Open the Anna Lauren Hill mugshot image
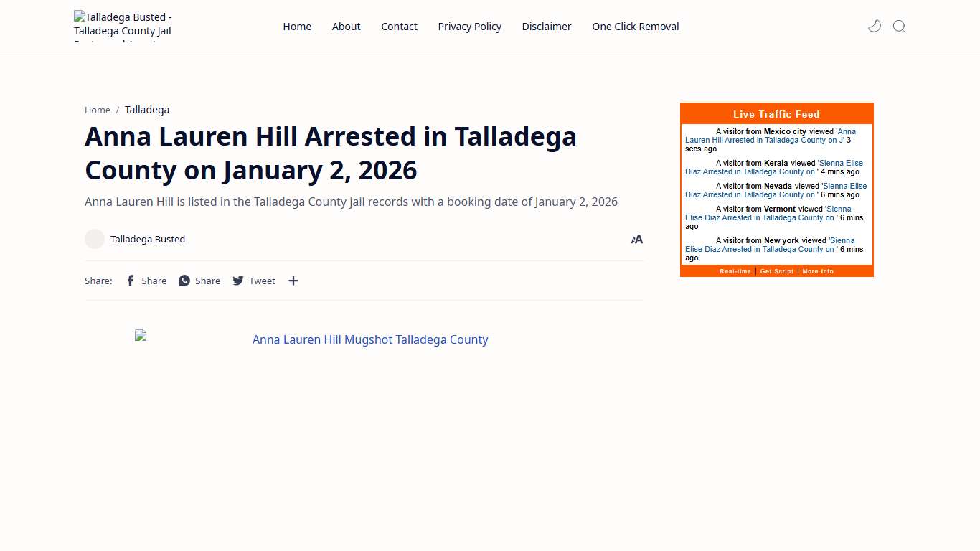 369,339
